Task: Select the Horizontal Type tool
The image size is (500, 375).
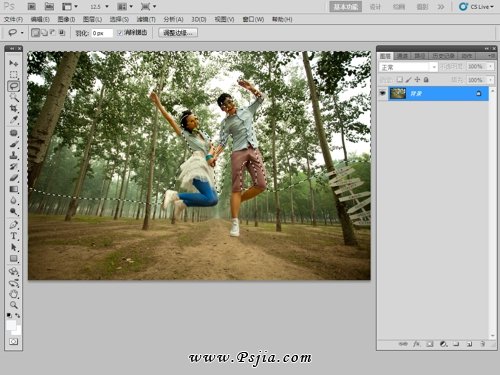Action: [14, 236]
